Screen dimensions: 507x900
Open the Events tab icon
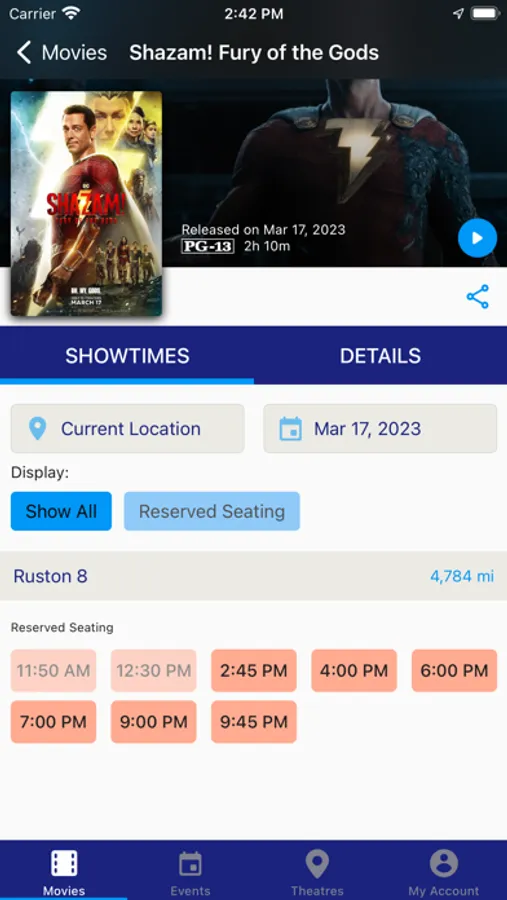pyautogui.click(x=190, y=864)
